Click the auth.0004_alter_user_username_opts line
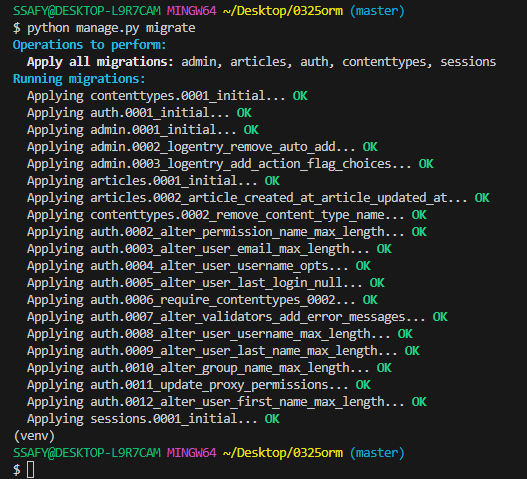 199,266
